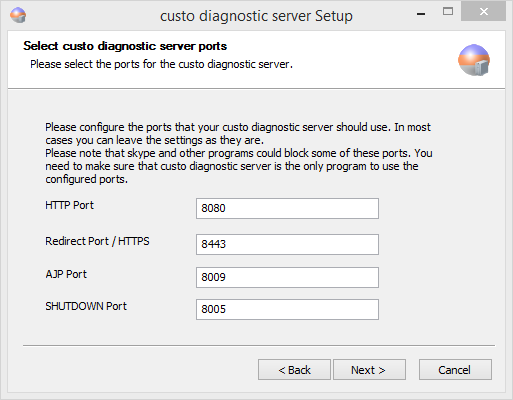Click the custo installer icon in title bar
This screenshot has width=513, height=400.
tap(18, 15)
